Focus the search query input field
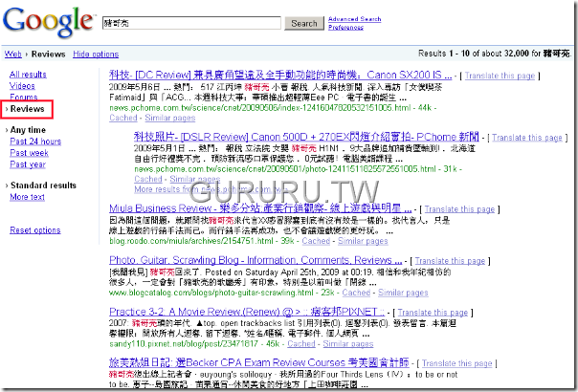The height and width of the screenshot is (392, 578). click(x=191, y=23)
